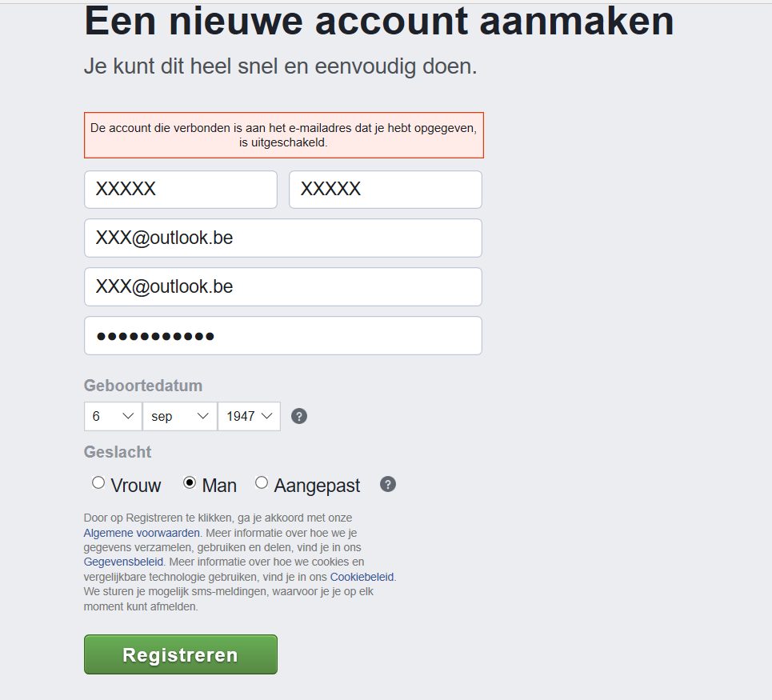Click the birthdate help question mark icon
772x700 pixels.
coord(299,416)
